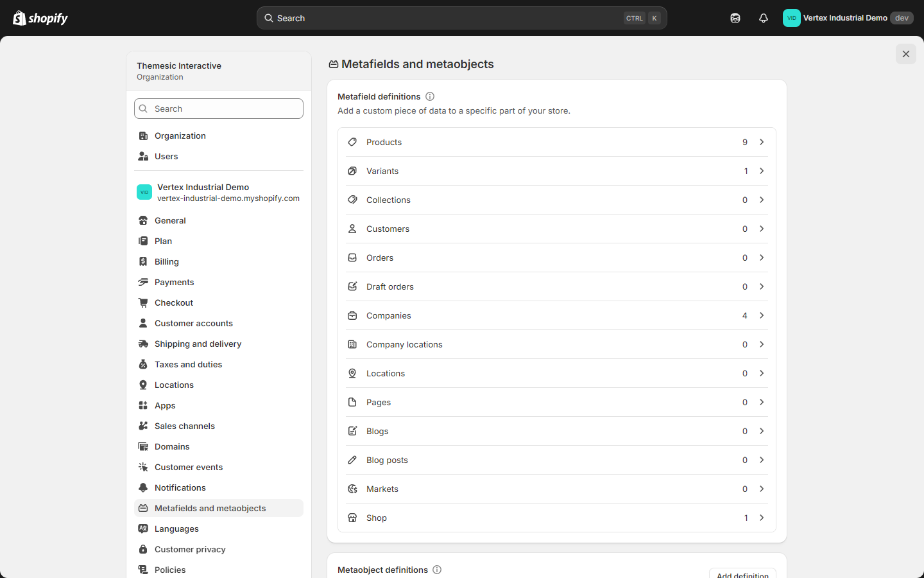
Task: Click the Blog posts pencil icon
Action: coord(352,460)
